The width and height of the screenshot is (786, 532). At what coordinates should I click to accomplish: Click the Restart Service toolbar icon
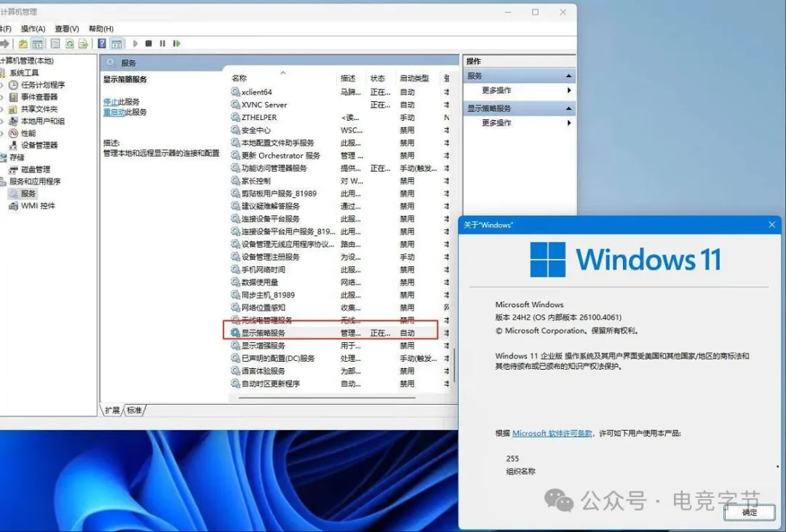[x=176, y=44]
